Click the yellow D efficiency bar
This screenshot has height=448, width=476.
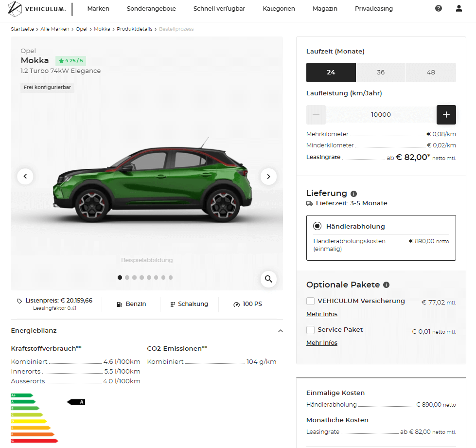point(29,421)
